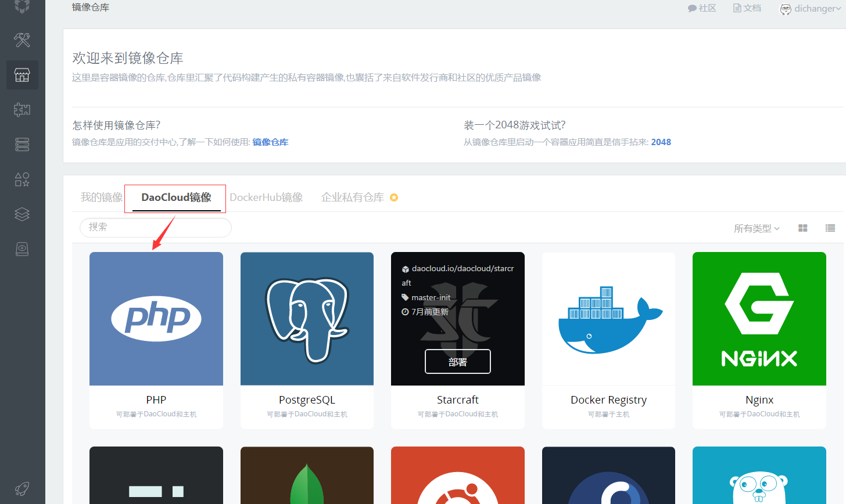Image resolution: width=846 pixels, height=504 pixels.
Task: Click the 装一个2048游戏试试? heading
Action: coord(515,125)
